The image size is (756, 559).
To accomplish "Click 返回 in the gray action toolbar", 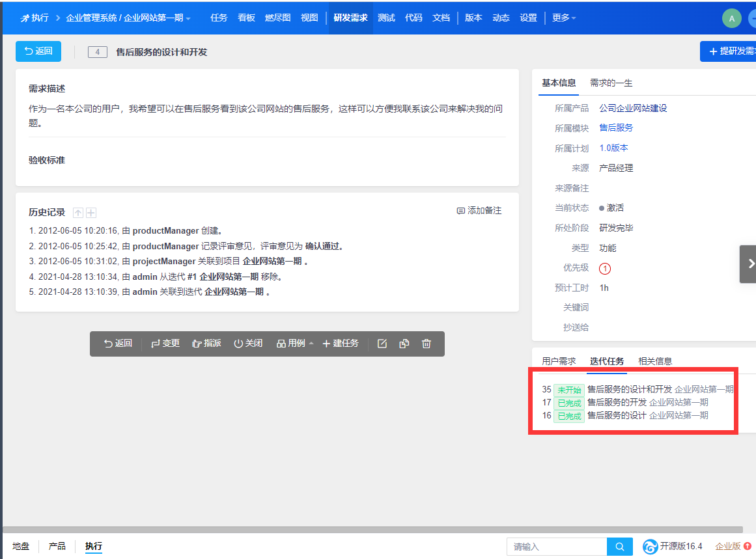I will point(118,344).
